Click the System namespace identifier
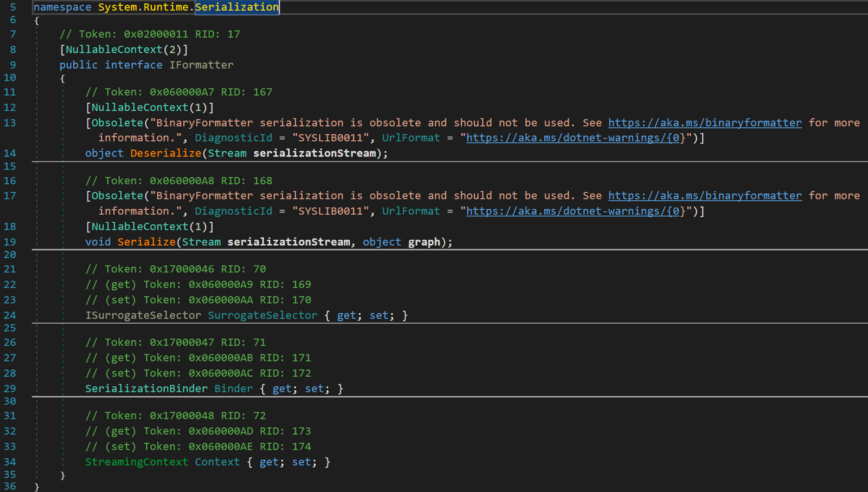This screenshot has width=868, height=492. click(x=118, y=7)
